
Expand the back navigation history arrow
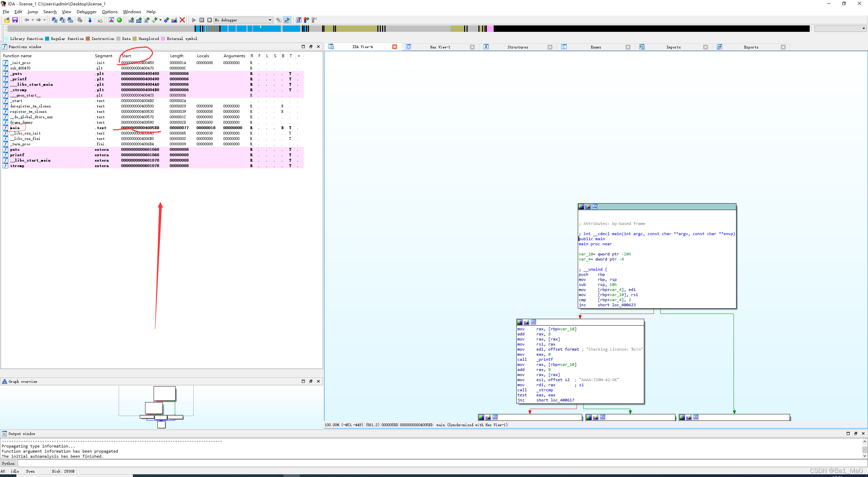pos(33,20)
